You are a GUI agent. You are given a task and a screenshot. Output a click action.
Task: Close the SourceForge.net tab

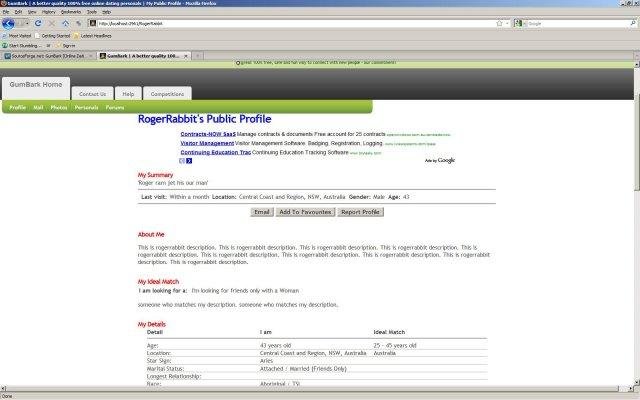91,56
